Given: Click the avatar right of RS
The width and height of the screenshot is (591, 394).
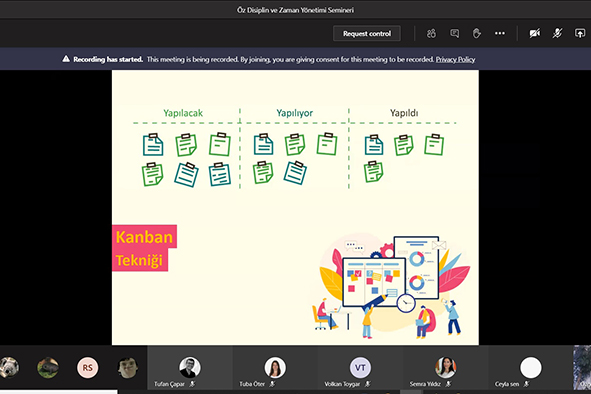Looking at the screenshot, I should [x=127, y=368].
